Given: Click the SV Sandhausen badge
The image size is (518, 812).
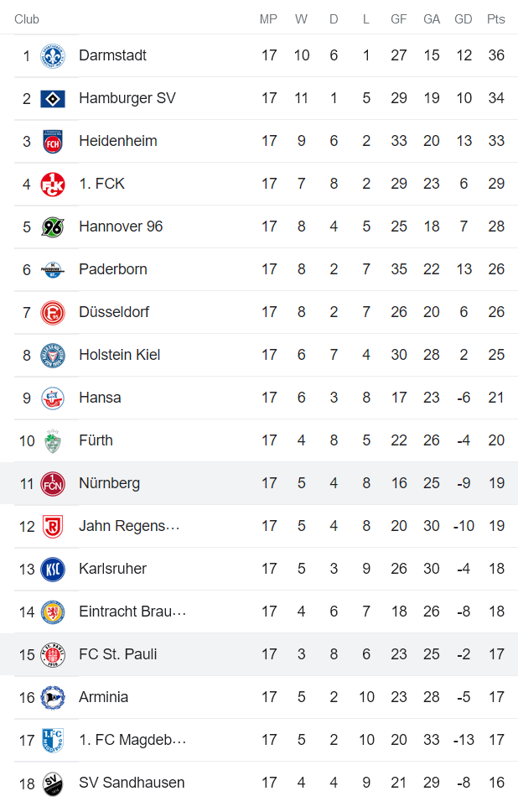Looking at the screenshot, I should [52, 782].
